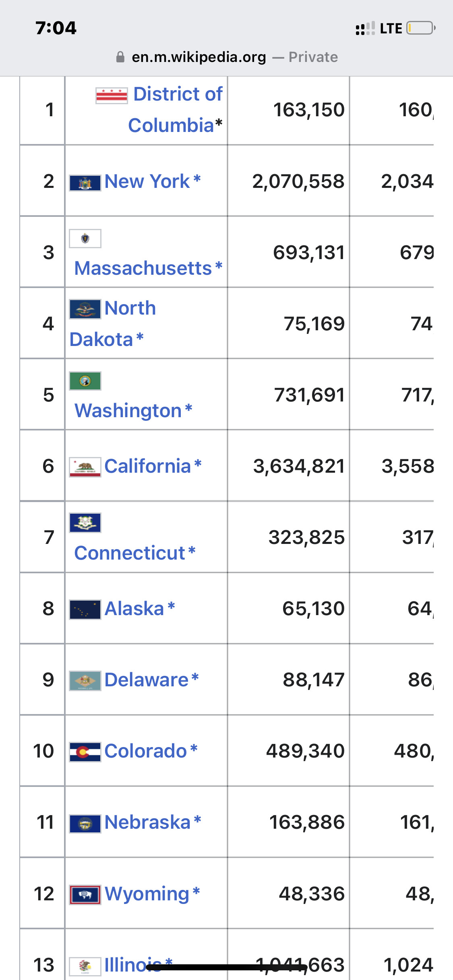Tap the Nebraska flag icon
This screenshot has width=453, height=980.
(85, 824)
